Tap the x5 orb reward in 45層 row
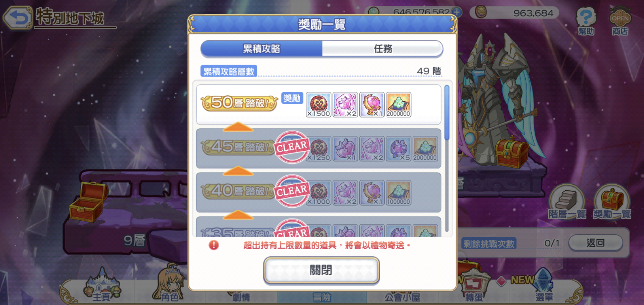 [x=399, y=149]
